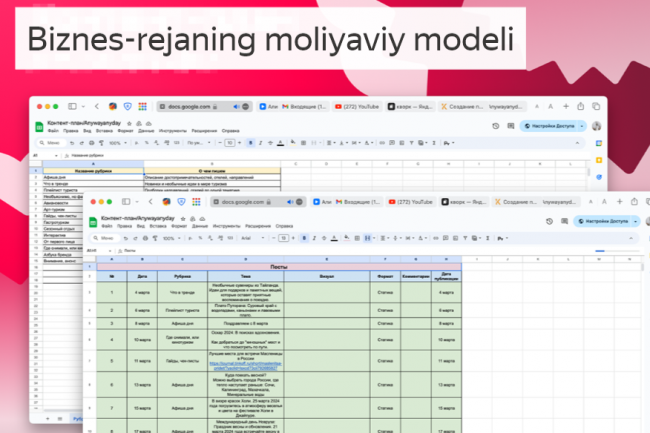Toggle Bold in the front window toolbar
The width and height of the screenshot is (650, 433).
click(304, 238)
